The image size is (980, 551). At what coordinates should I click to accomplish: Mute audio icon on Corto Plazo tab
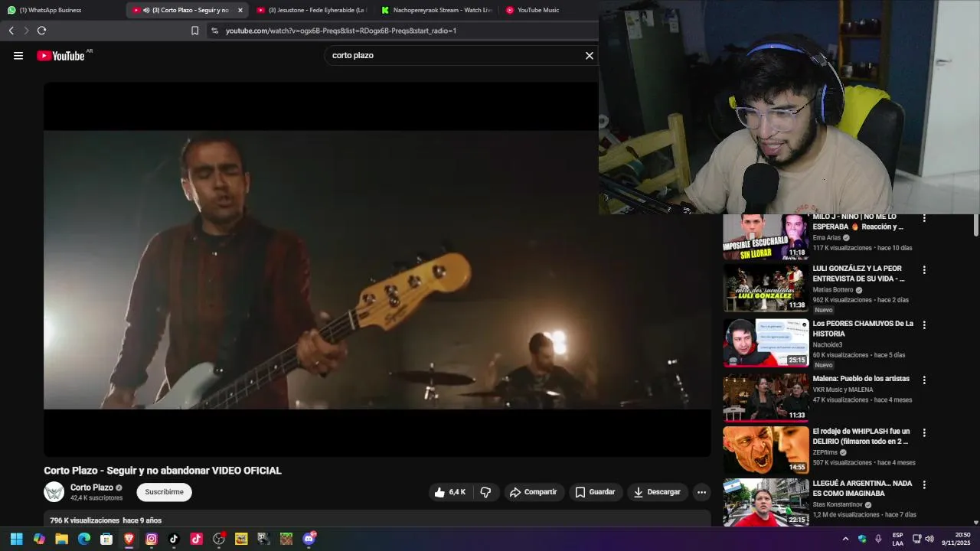tap(146, 10)
